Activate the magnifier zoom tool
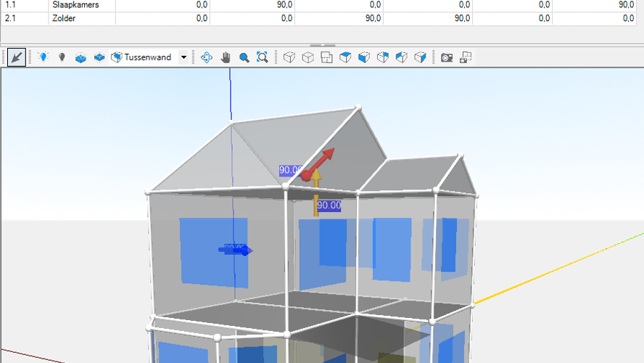Image resolution: width=644 pixels, height=363 pixels. point(244,57)
